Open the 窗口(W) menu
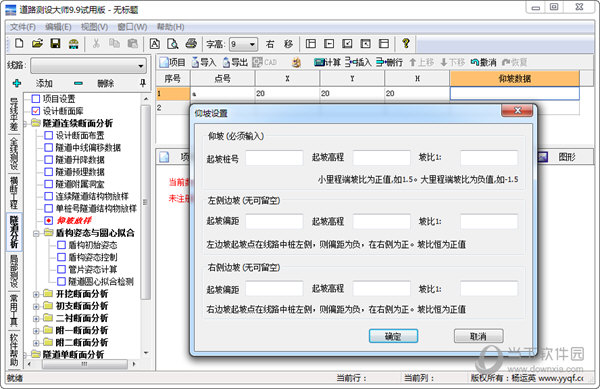 coord(132,27)
